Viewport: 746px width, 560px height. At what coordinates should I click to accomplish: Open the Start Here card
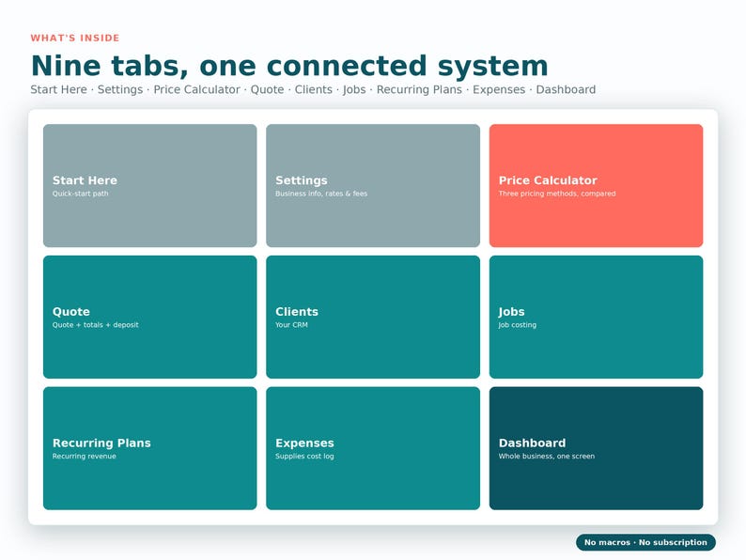tap(150, 185)
